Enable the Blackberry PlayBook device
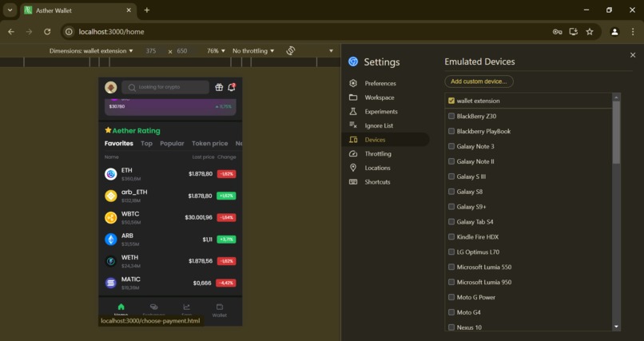This screenshot has height=341, width=644. click(451, 131)
